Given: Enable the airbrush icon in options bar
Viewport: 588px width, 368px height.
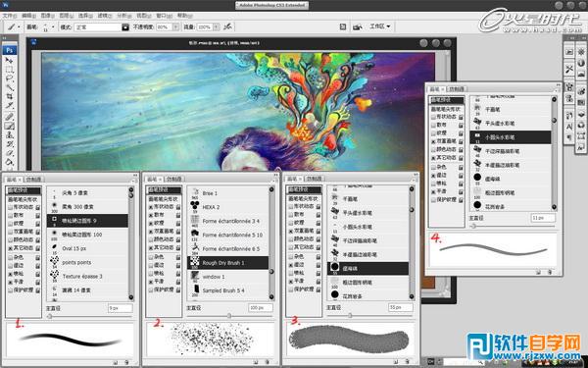Looking at the screenshot, I should click(x=227, y=26).
